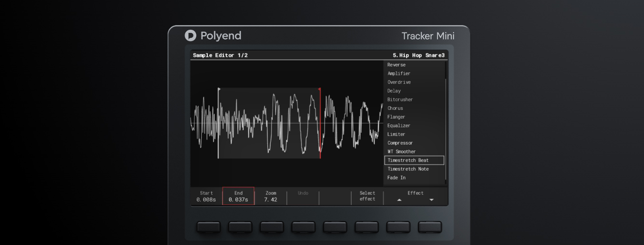Click the Polyend logo icon
644x245 pixels.
coord(191,36)
